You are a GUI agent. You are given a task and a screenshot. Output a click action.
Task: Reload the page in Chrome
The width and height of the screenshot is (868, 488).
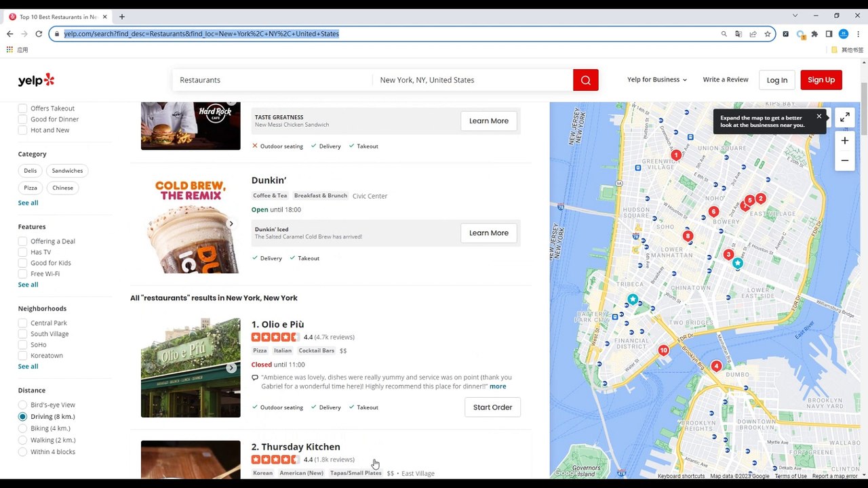pos(39,33)
